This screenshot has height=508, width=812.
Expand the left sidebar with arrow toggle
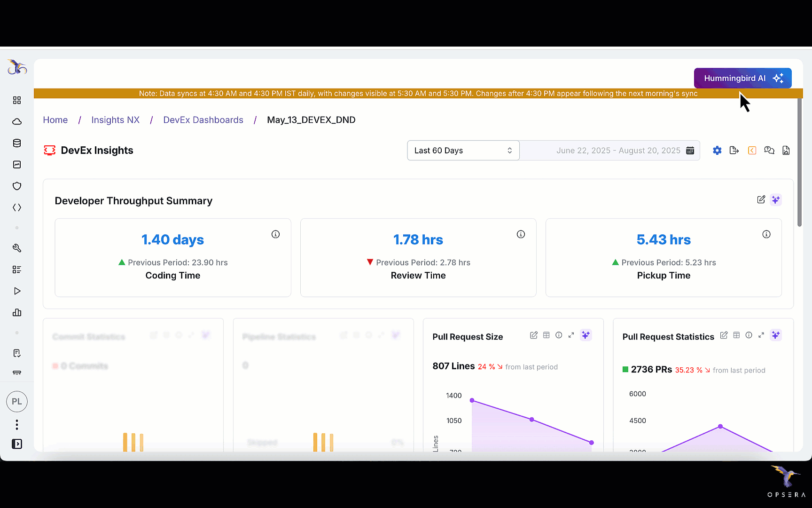coord(17,444)
